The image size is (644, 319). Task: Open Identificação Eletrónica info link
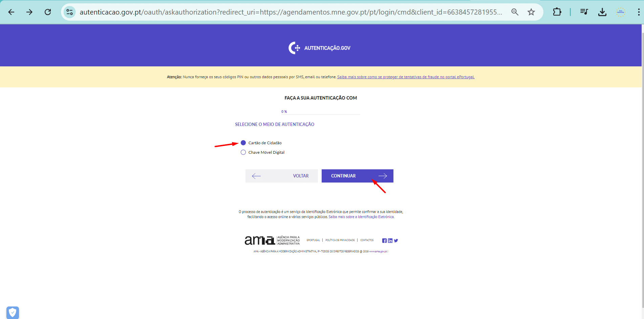click(x=361, y=217)
